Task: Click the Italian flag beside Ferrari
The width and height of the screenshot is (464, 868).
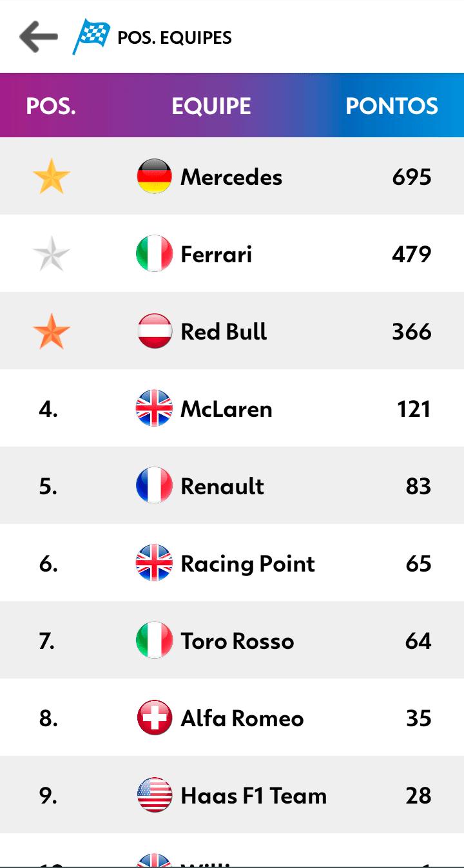Action: 155,253
